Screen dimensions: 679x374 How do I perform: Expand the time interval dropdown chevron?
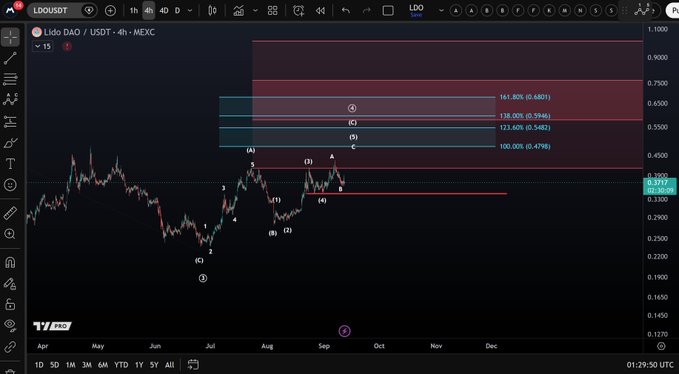(x=190, y=11)
